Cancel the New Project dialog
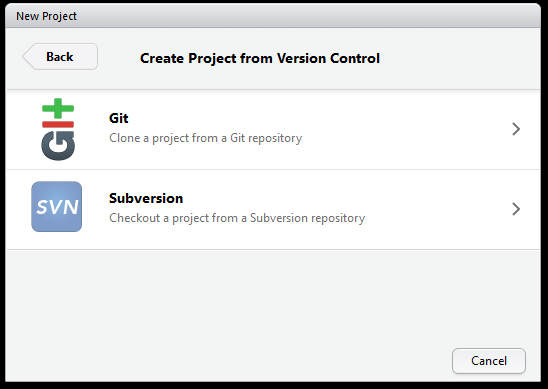This screenshot has width=548, height=389. [x=489, y=361]
